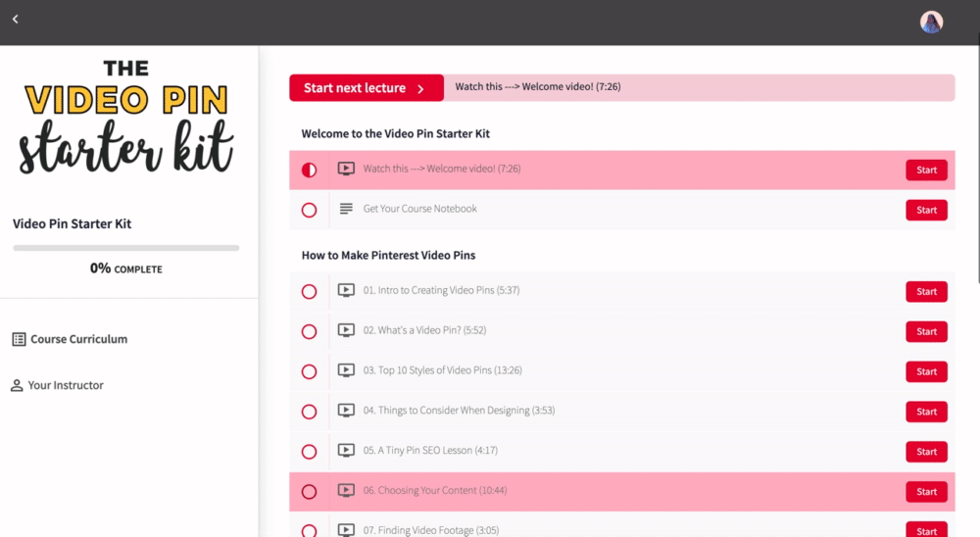The width and height of the screenshot is (980, 537).
Task: Click video icon for 03. Top 10 Styles of Video Pins
Action: coord(346,370)
